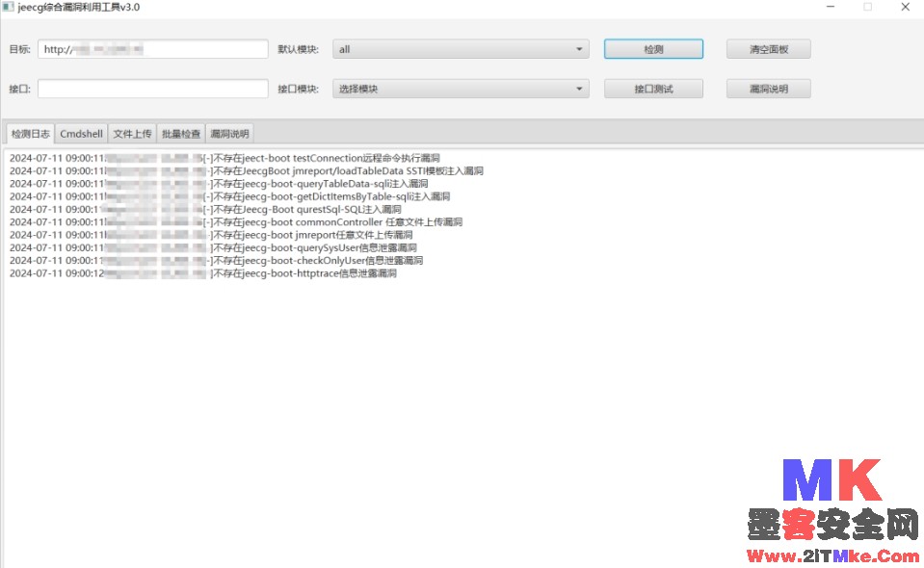The height and width of the screenshot is (568, 924).
Task: Select the queryTableData-sqli注入漏洞 log line
Action: pyautogui.click(x=219, y=184)
